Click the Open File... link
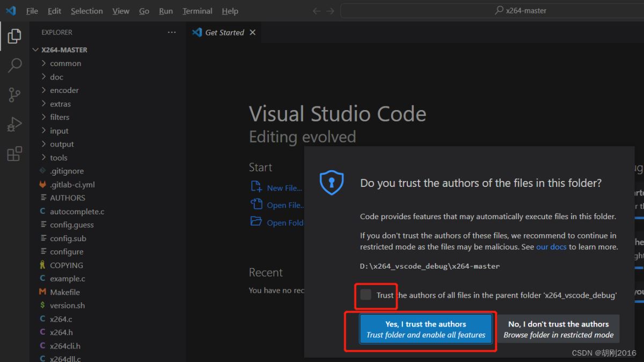The height and width of the screenshot is (362, 644). (x=286, y=205)
